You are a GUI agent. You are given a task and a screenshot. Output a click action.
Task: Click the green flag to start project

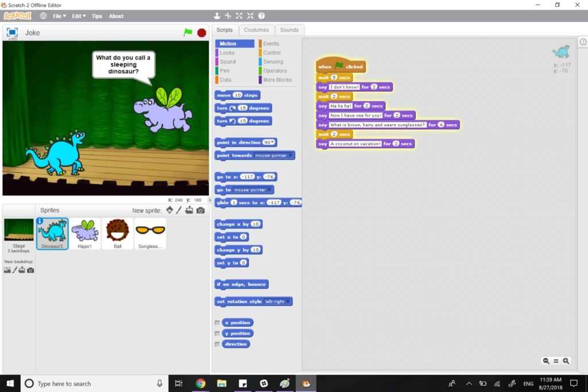click(x=188, y=33)
